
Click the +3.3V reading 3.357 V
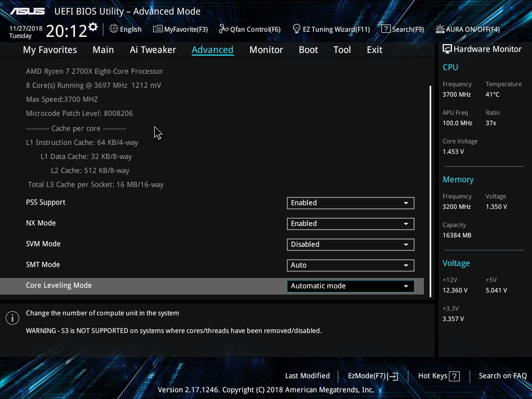coord(453,319)
